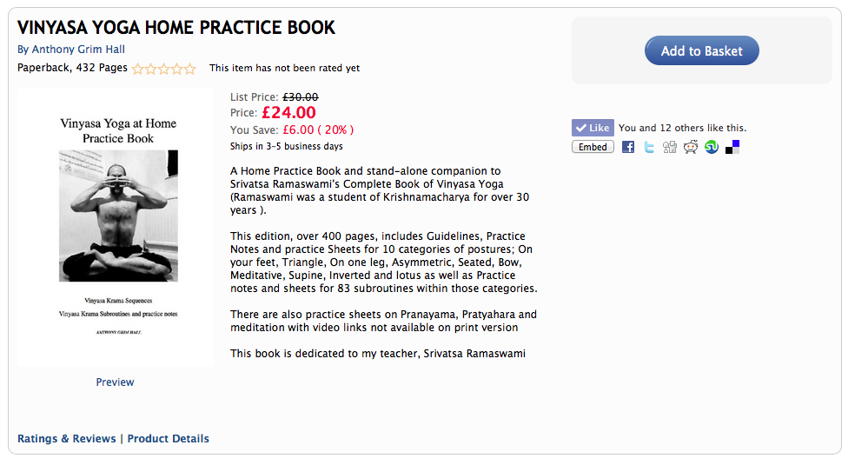Image resolution: width=868 pixels, height=465 pixels.
Task: Open the book Preview link
Action: click(115, 382)
